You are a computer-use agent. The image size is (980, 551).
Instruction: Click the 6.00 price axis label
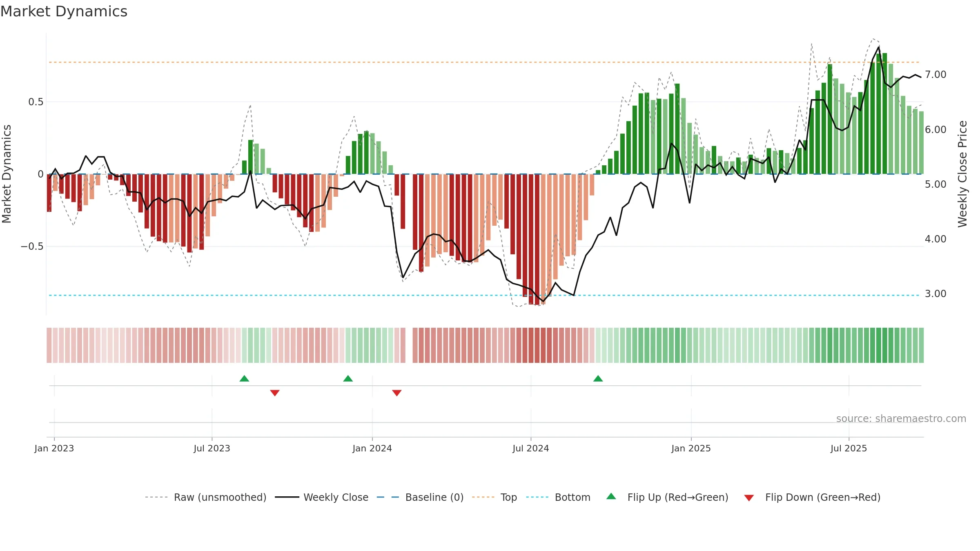click(935, 130)
